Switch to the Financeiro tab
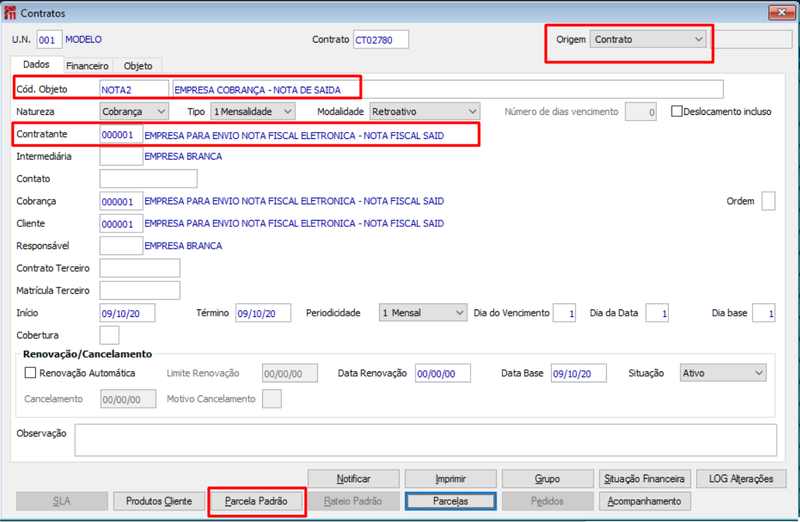This screenshot has height=522, width=800. pyautogui.click(x=87, y=66)
